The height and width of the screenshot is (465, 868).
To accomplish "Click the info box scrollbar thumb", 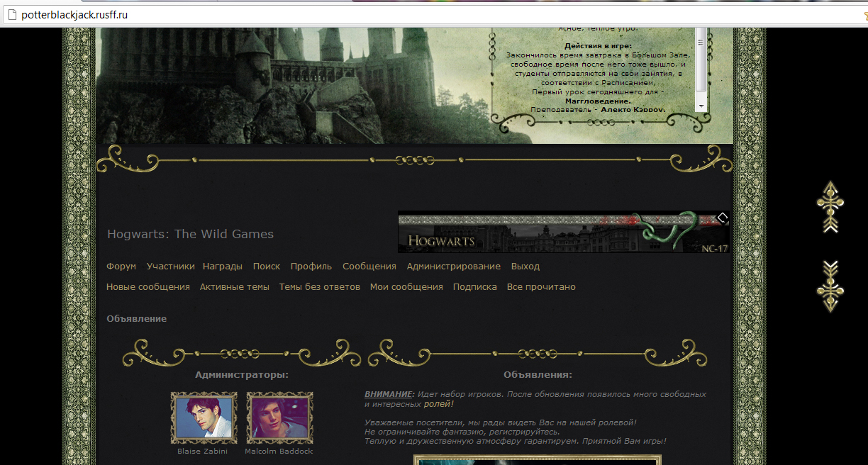I will tap(701, 60).
